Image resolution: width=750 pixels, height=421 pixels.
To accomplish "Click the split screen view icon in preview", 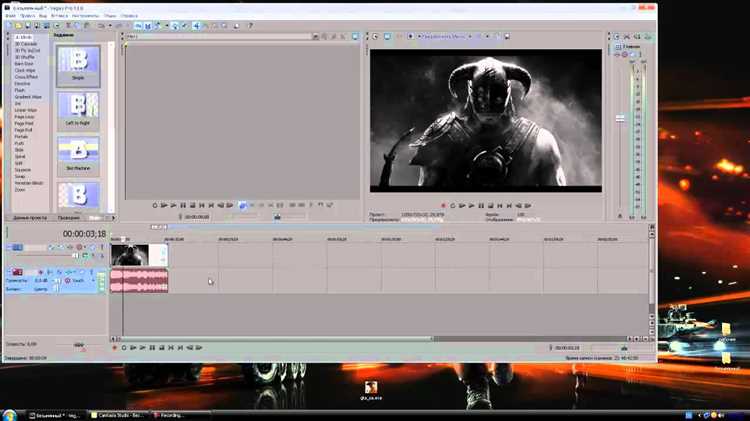I will (410, 36).
